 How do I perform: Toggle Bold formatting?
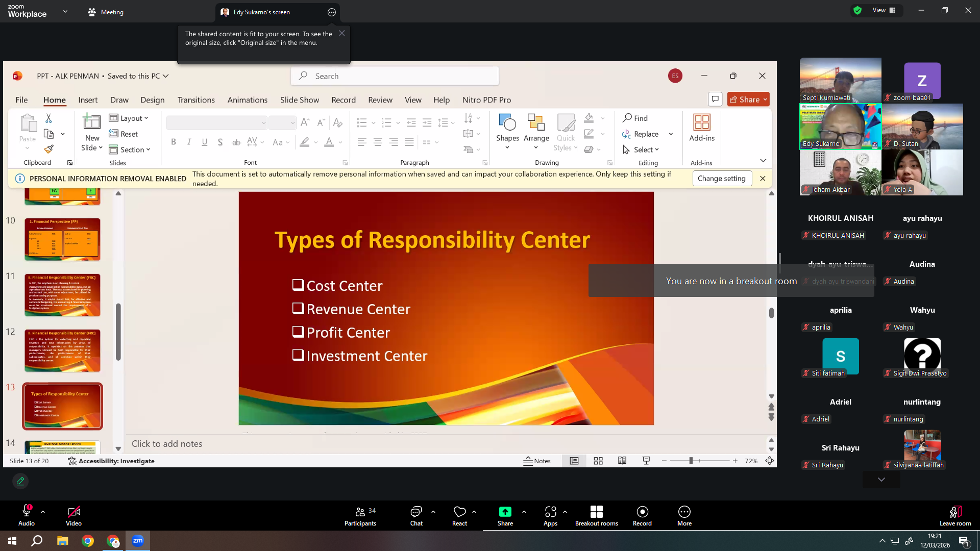tap(174, 142)
